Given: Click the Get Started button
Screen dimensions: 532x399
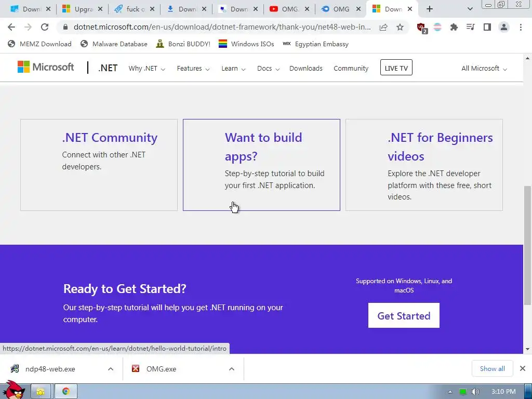Looking at the screenshot, I should click(404, 315).
